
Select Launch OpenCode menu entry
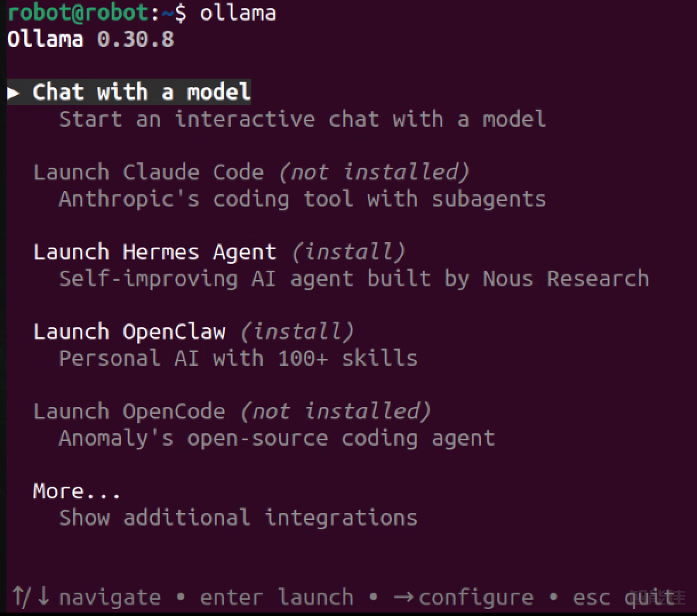click(129, 411)
